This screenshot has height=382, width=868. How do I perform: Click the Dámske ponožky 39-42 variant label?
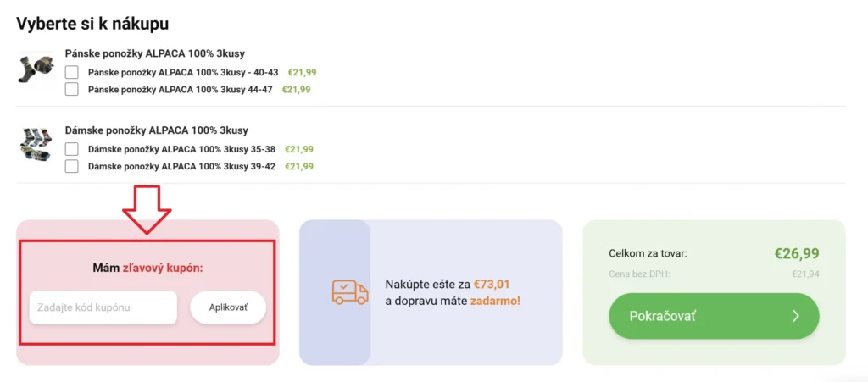tap(181, 166)
